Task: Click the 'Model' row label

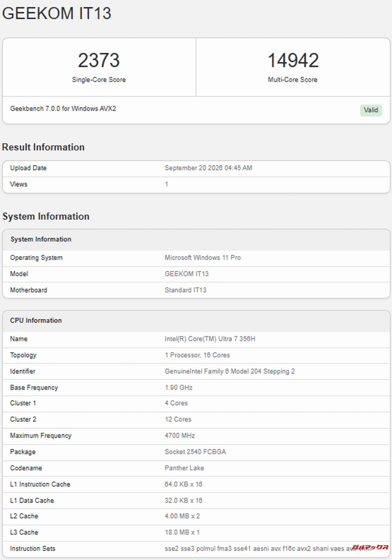Action: click(x=19, y=274)
